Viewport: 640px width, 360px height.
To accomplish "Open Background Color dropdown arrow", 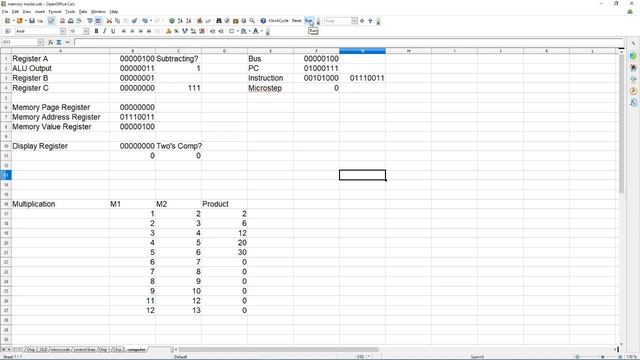I will click(249, 31).
